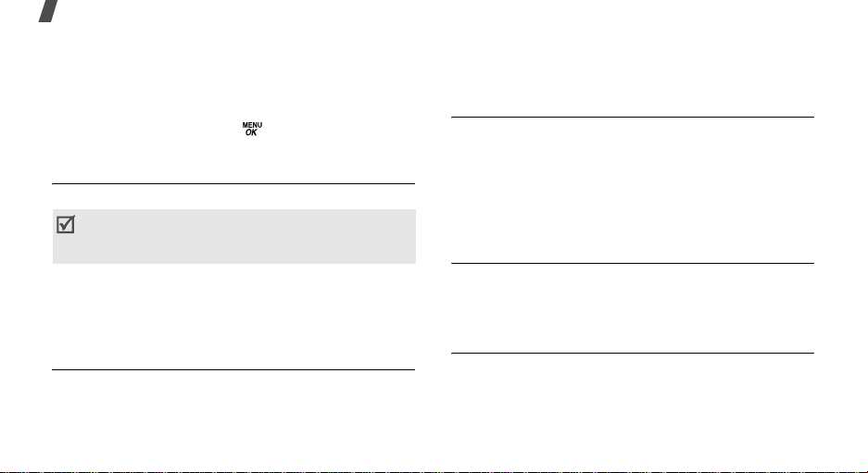Image resolution: width=868 pixels, height=473 pixels.
Task: Click the dark slanted bar in page corner
Action: tap(49, 10)
